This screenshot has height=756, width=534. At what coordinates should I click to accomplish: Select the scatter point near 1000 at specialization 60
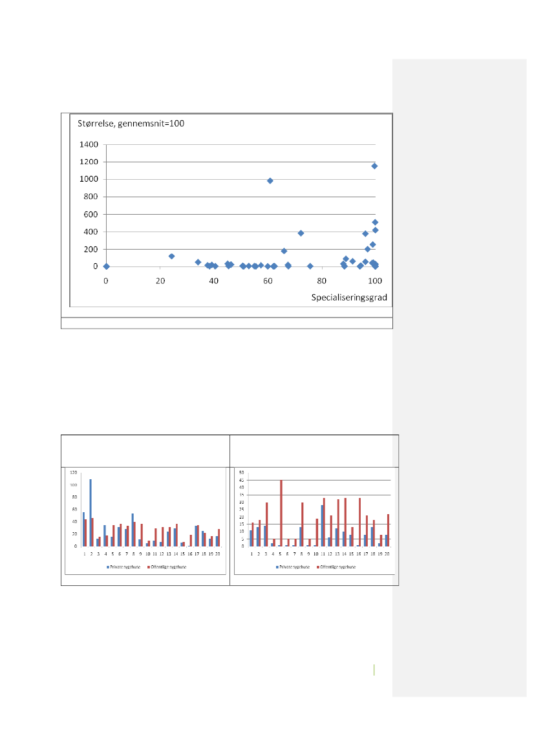270,181
